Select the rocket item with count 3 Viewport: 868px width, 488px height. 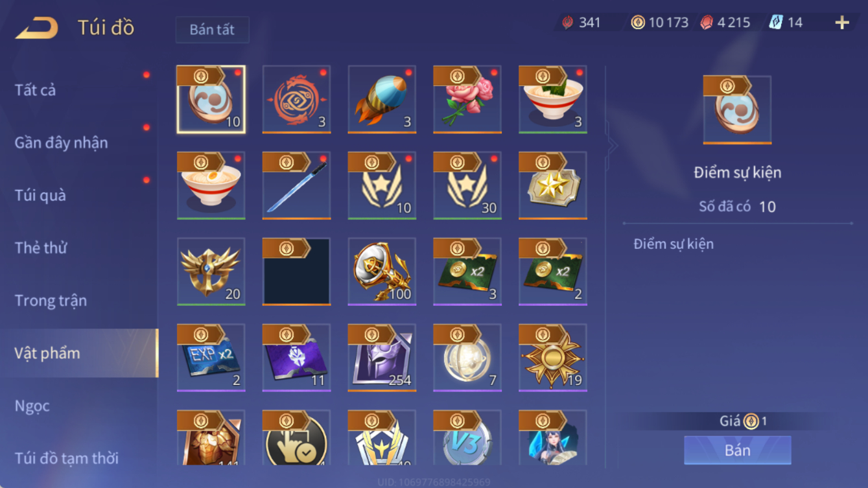(x=382, y=99)
